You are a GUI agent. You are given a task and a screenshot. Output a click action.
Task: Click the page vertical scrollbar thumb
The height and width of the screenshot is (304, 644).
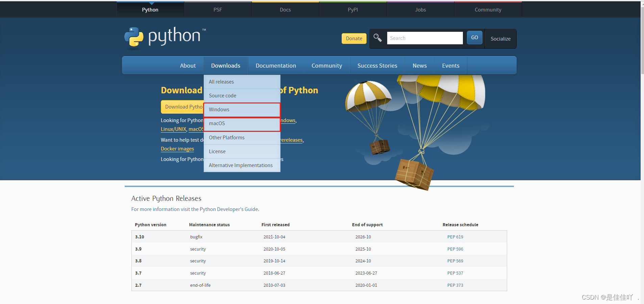(x=642, y=41)
